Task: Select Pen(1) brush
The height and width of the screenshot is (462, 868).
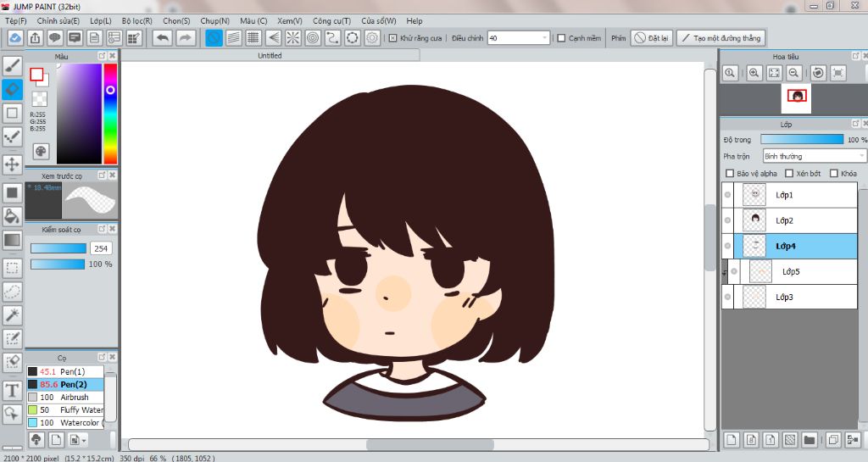Action: click(64, 371)
